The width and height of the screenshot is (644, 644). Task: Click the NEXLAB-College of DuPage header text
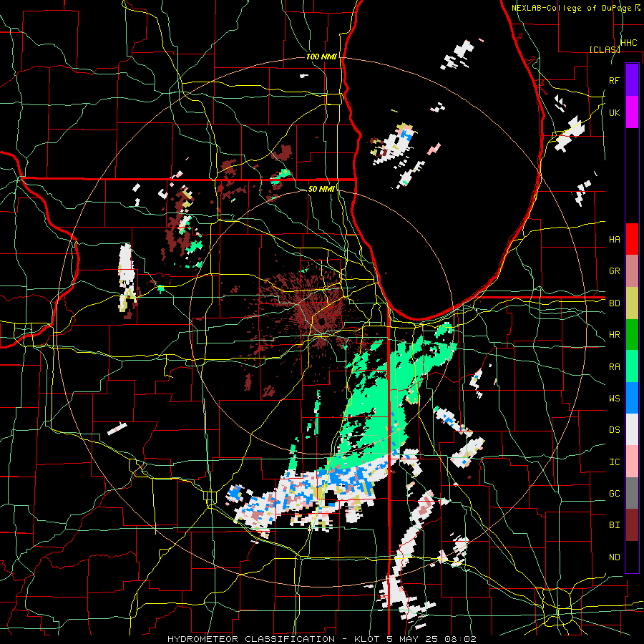pyautogui.click(x=571, y=8)
